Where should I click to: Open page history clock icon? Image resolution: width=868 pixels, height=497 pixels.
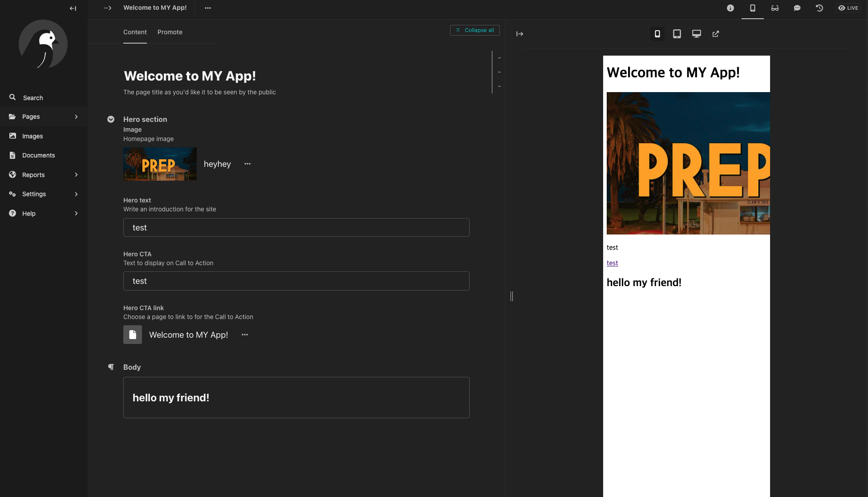[x=819, y=8]
